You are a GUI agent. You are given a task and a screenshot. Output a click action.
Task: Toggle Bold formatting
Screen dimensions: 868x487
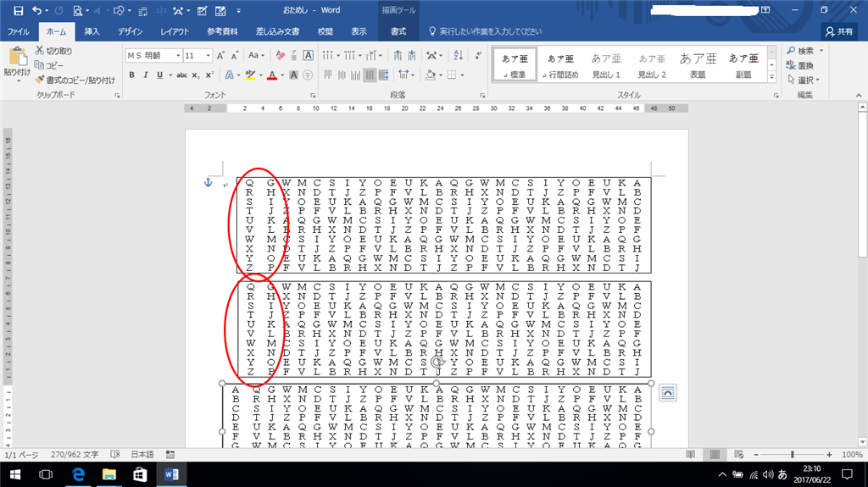132,75
